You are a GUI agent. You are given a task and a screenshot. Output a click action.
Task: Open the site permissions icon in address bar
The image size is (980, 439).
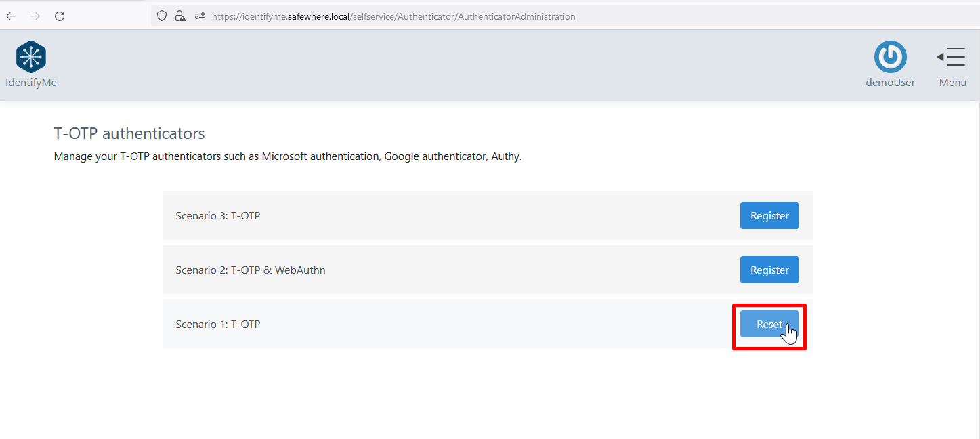pos(199,16)
